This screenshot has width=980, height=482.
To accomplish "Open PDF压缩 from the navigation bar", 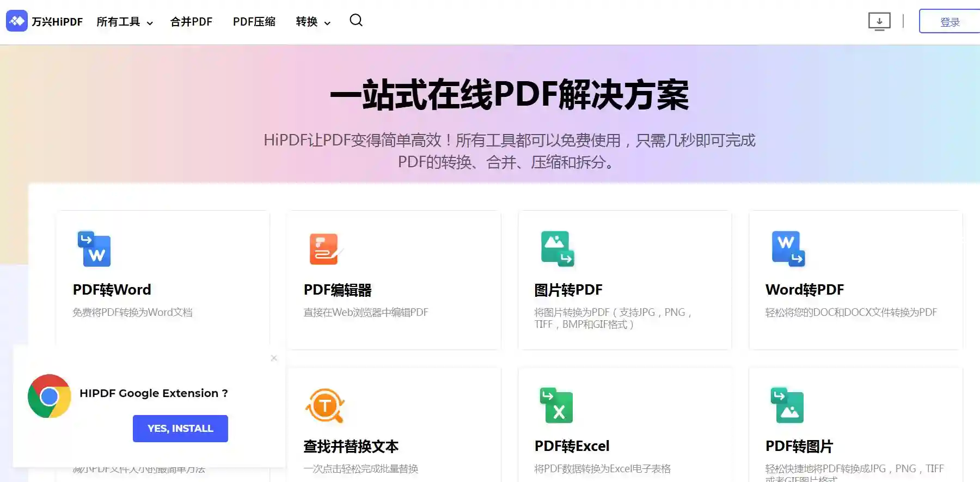I will 254,22.
